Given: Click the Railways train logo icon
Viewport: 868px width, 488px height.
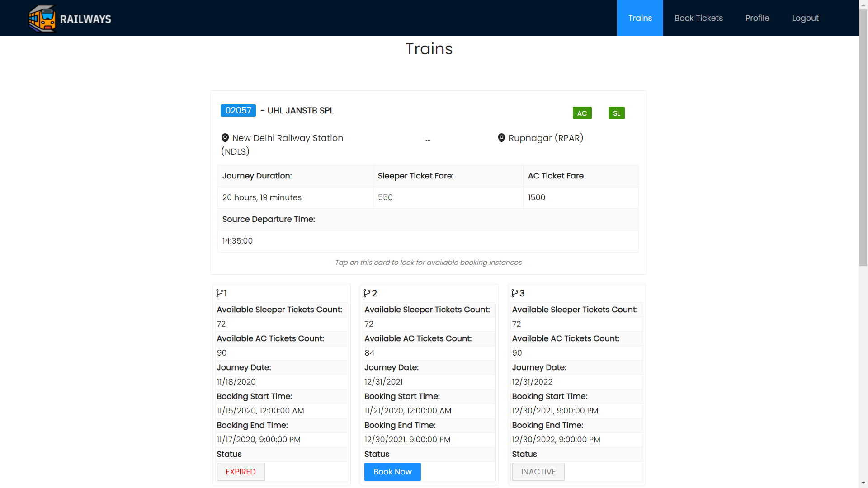Looking at the screenshot, I should coord(42,19).
